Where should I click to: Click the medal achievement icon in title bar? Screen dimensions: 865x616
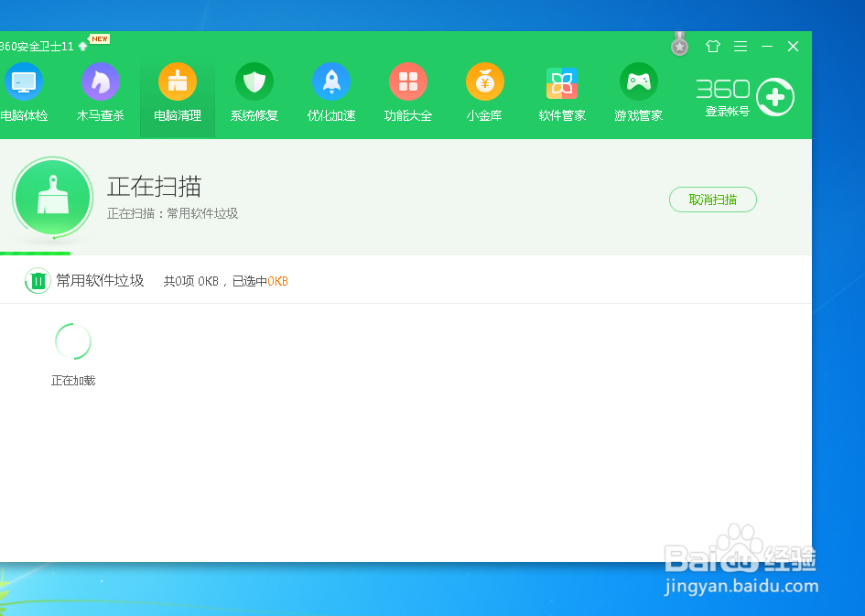click(x=679, y=44)
